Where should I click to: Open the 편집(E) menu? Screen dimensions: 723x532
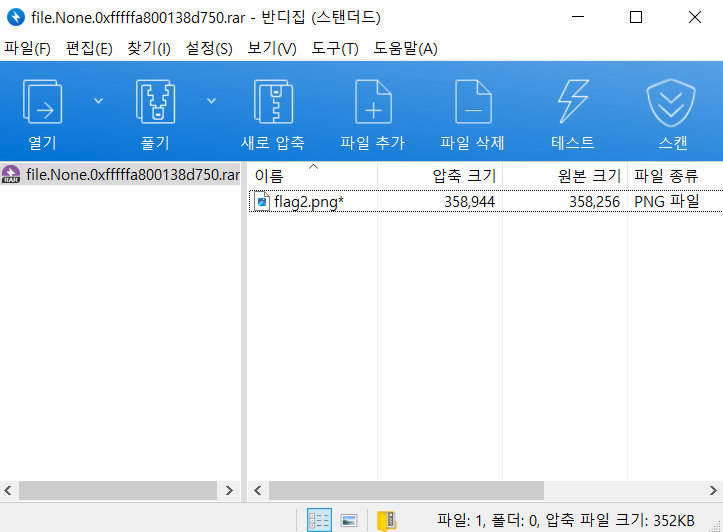click(x=89, y=48)
